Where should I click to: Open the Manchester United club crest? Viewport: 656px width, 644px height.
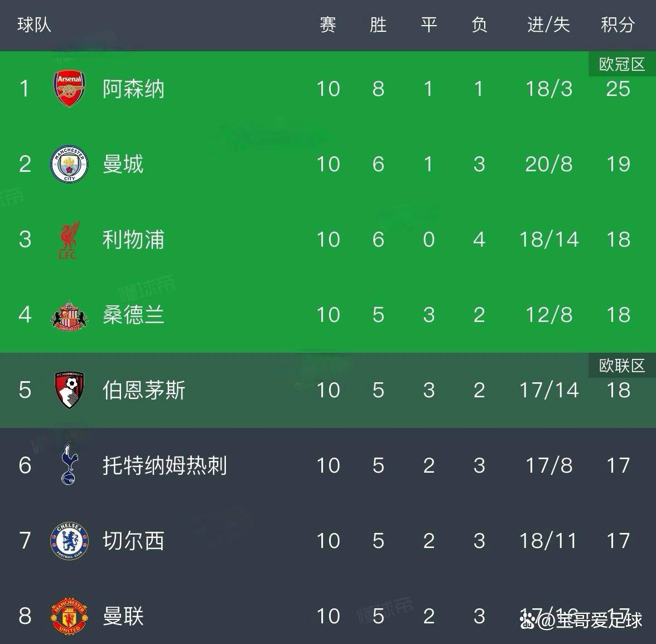pyautogui.click(x=69, y=616)
